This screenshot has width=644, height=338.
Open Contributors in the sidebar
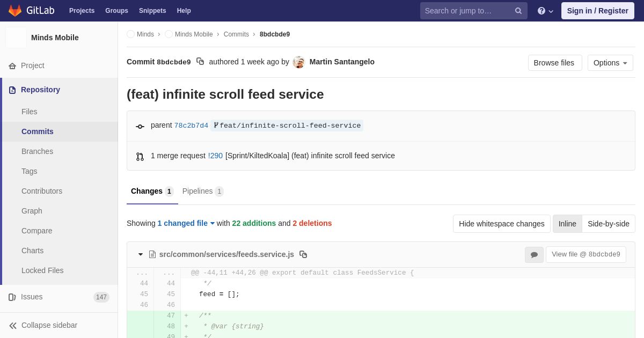(x=60, y=191)
